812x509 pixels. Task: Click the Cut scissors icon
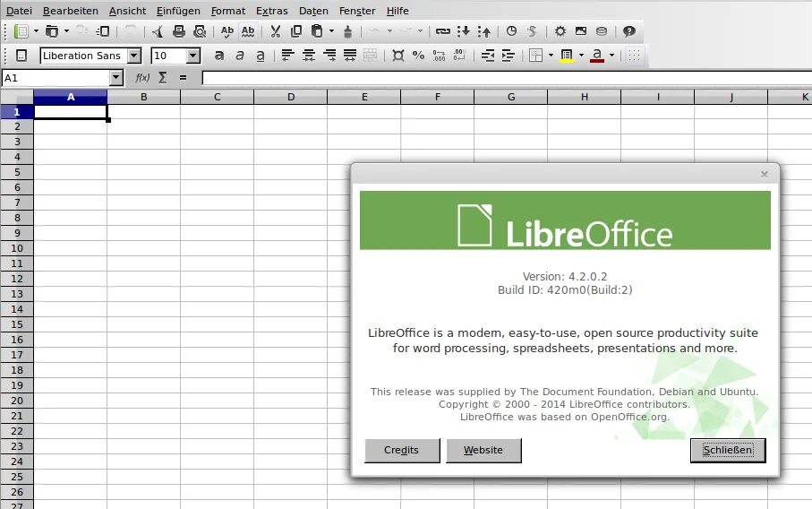(276, 31)
